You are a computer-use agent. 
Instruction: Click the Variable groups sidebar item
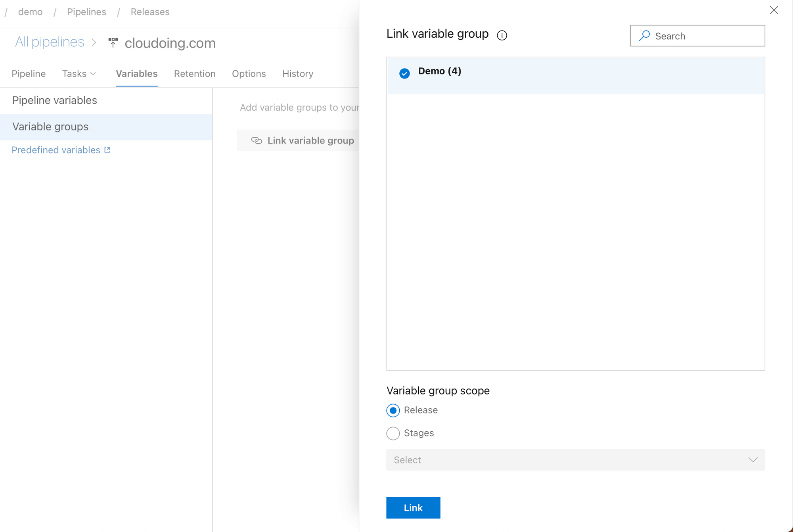point(50,126)
